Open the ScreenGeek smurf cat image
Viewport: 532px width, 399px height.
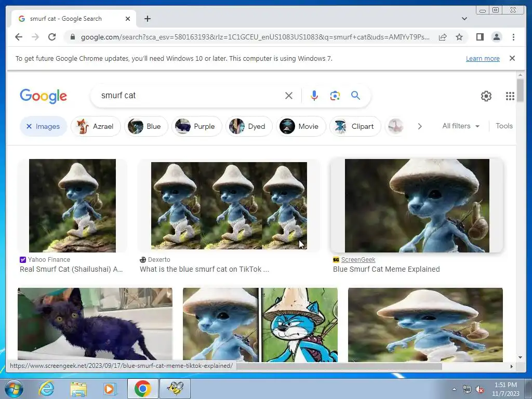pyautogui.click(x=417, y=206)
